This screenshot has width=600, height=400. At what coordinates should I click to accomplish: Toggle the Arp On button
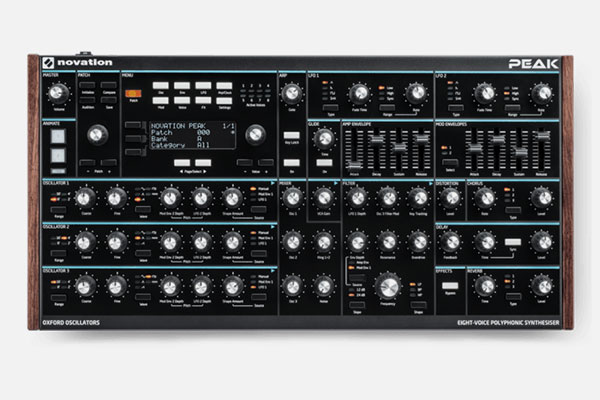[x=292, y=163]
